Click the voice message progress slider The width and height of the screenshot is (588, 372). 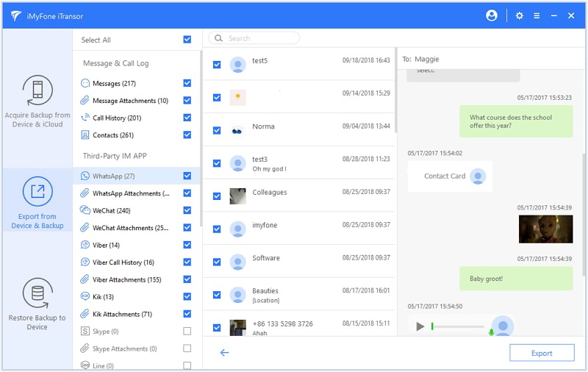457,326
